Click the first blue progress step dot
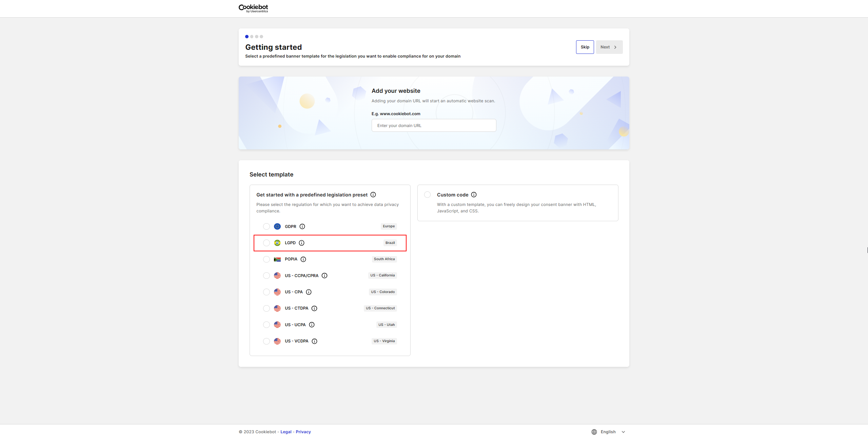This screenshot has height=439, width=868. coord(247,37)
